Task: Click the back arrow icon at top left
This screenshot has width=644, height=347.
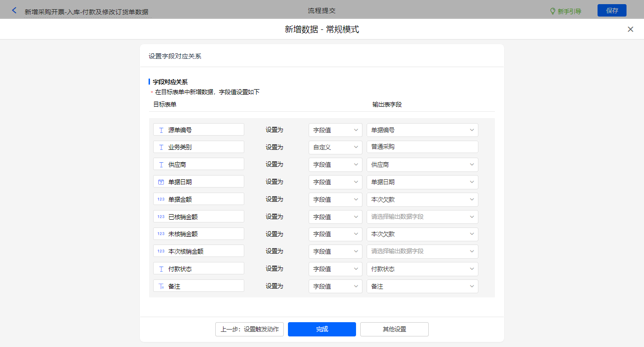Action: coord(14,10)
